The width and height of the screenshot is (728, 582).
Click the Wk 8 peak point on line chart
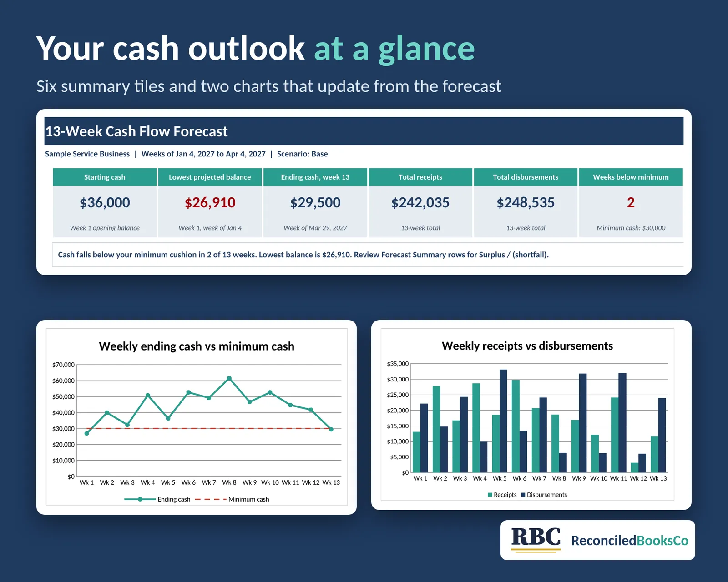click(229, 378)
